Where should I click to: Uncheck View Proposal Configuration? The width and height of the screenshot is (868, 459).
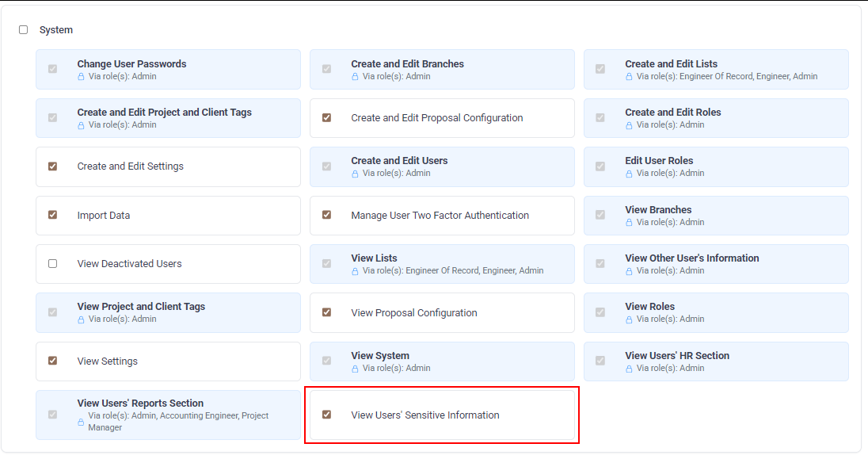point(326,312)
